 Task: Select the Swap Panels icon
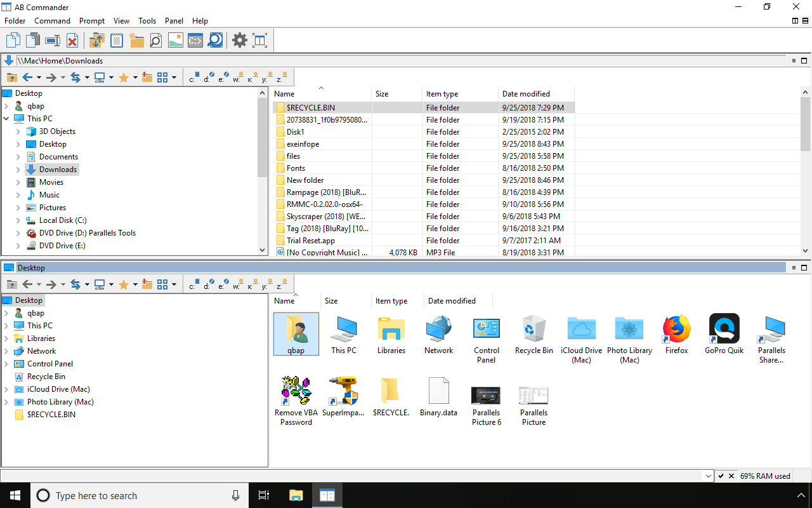click(96, 40)
